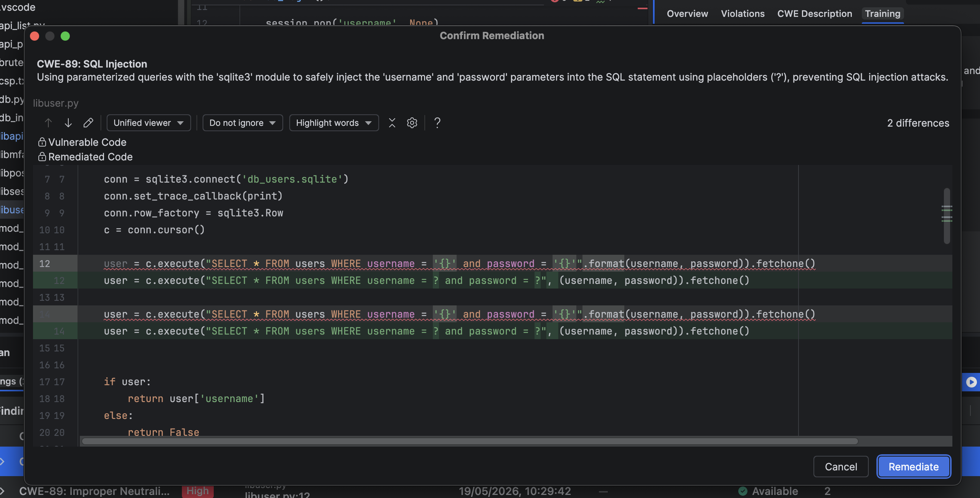Click the green Available status icon

[743, 491]
